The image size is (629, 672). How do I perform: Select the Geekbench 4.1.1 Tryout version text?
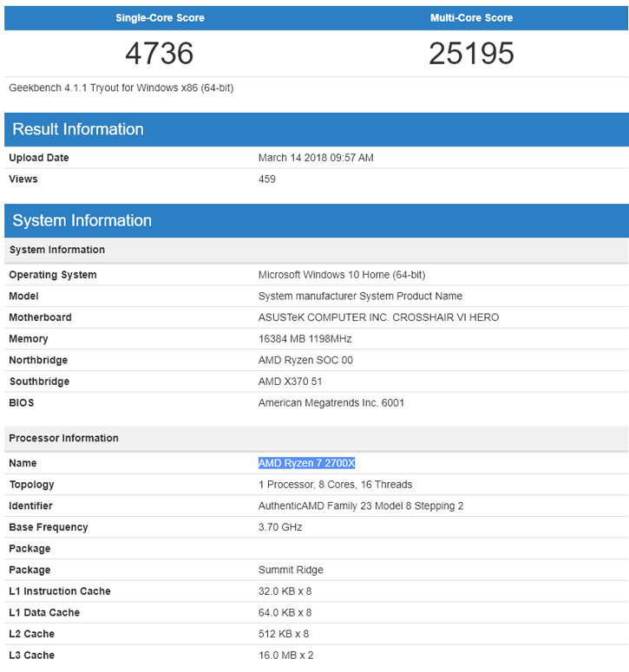coord(121,88)
